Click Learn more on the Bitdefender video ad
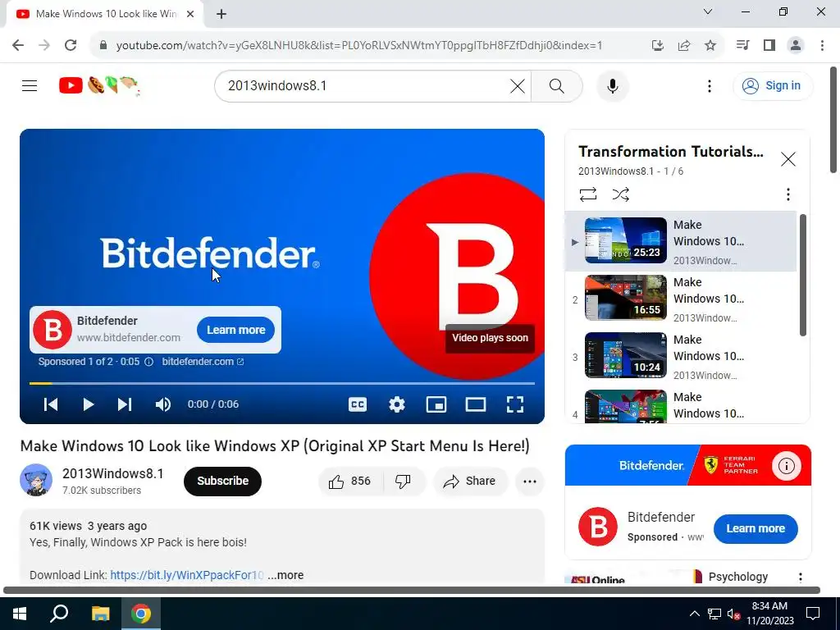The height and width of the screenshot is (630, 840). pyautogui.click(x=235, y=330)
